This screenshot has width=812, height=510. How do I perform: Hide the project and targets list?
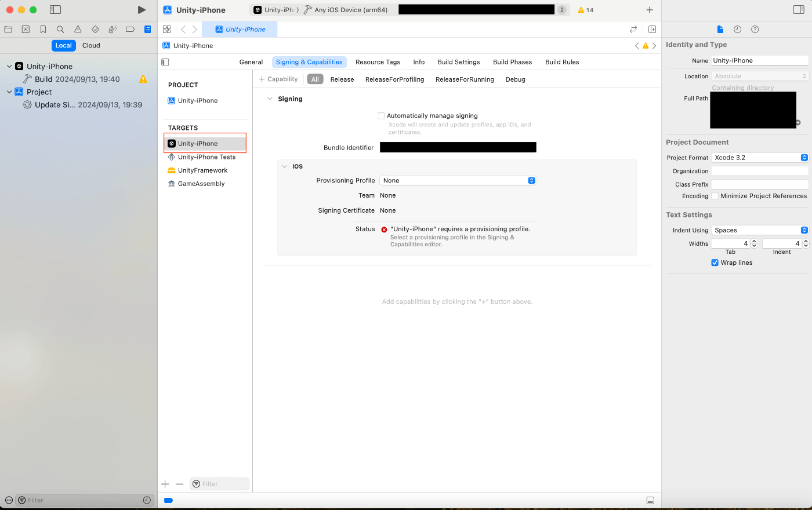pyautogui.click(x=165, y=62)
